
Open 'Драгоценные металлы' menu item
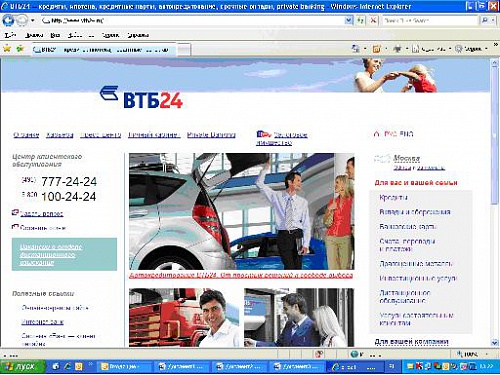point(416,263)
